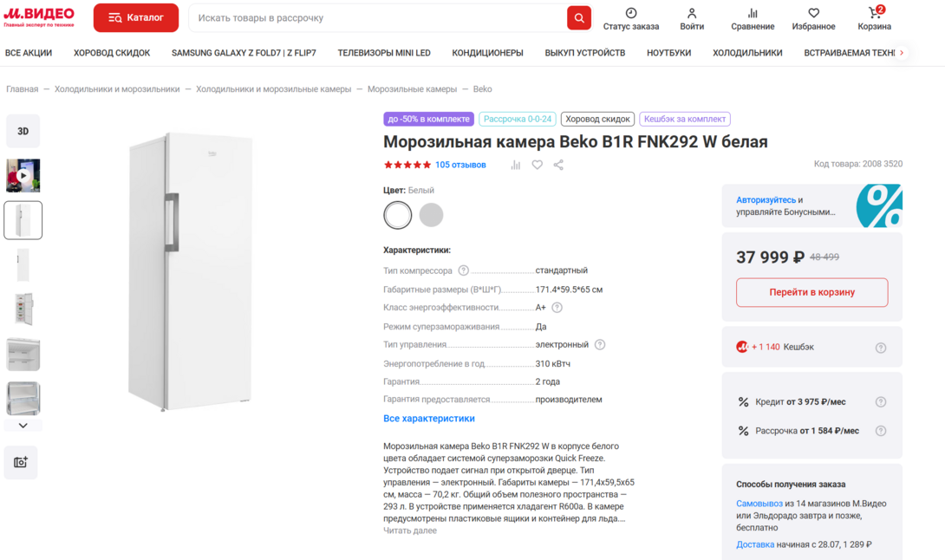This screenshot has height=560, width=945.
Task: Open ВЫКУП УСТРОЙСТВ menu item
Action: tap(584, 53)
